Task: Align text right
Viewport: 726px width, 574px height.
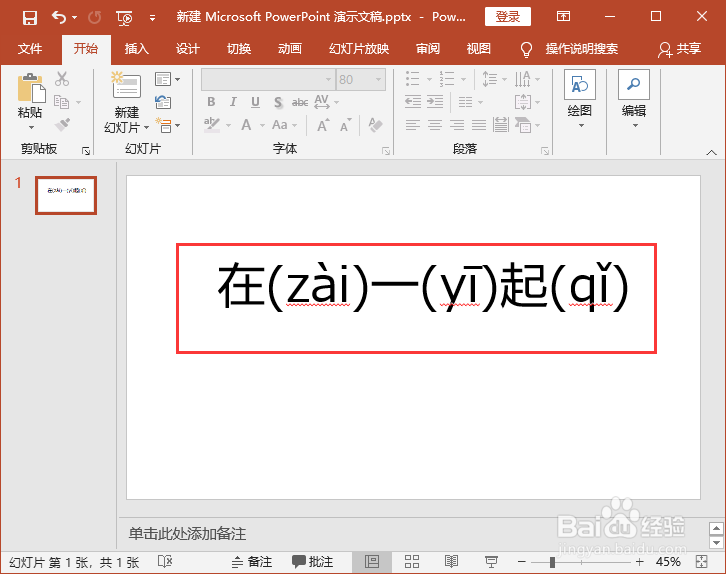Action: [457, 125]
